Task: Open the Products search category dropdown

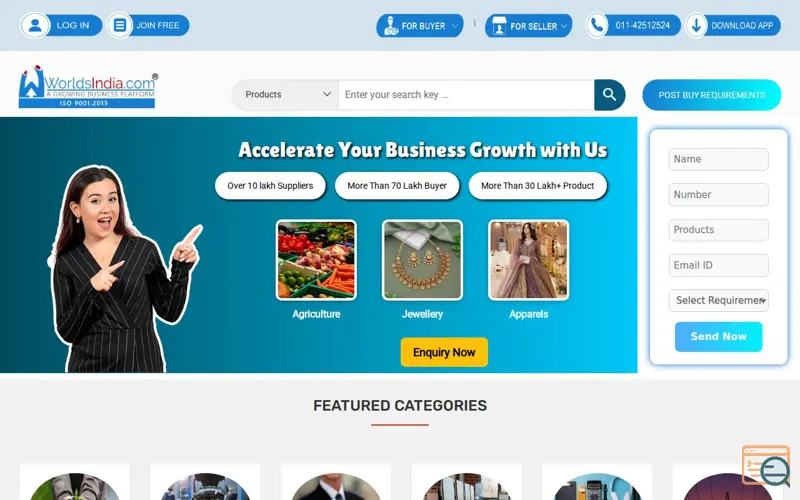Action: (287, 94)
